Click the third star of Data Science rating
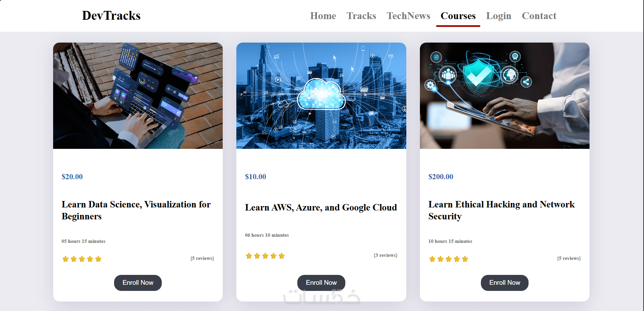 [82, 259]
